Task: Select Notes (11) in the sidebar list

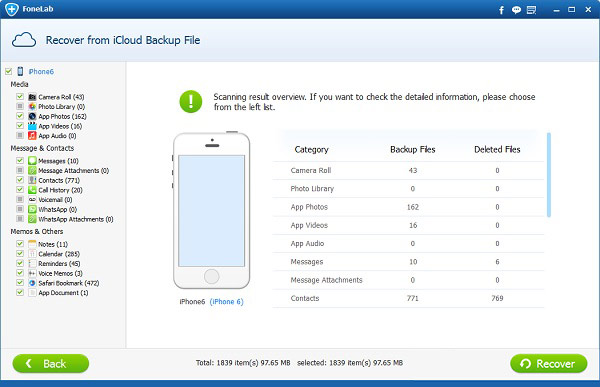Action: 53,244
